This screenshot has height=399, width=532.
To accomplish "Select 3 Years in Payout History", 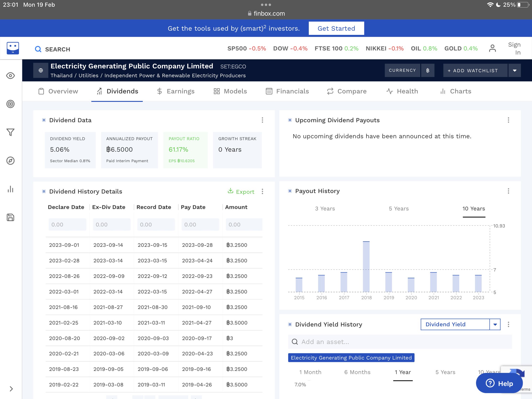I will pos(325,209).
